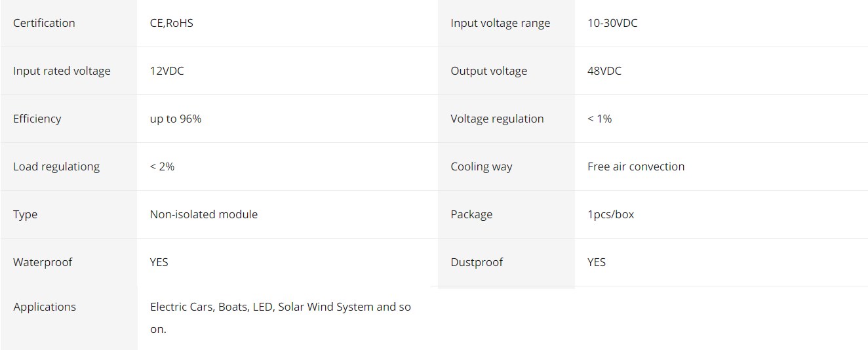This screenshot has height=350, width=868.
Task: Click the 48VDC output voltage value
Action: 604,71
